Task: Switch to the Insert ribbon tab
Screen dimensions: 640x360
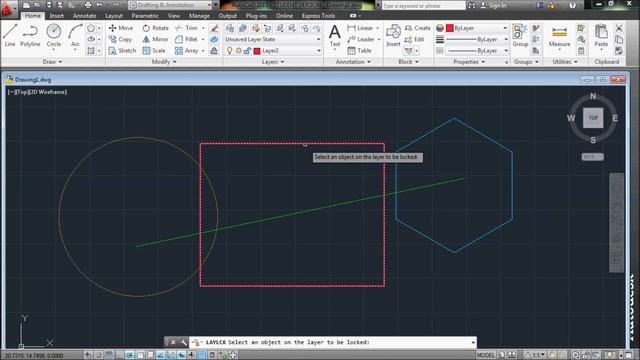Action: tap(56, 16)
